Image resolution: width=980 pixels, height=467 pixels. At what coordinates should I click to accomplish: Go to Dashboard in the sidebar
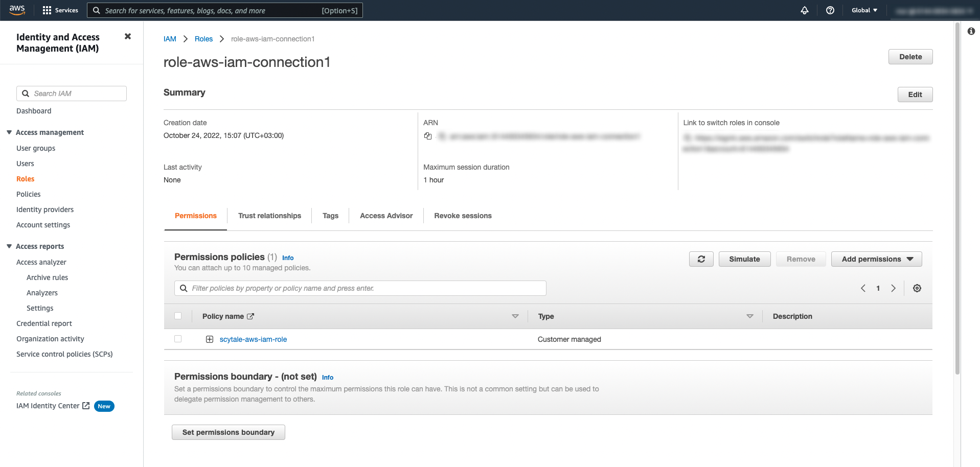(34, 111)
